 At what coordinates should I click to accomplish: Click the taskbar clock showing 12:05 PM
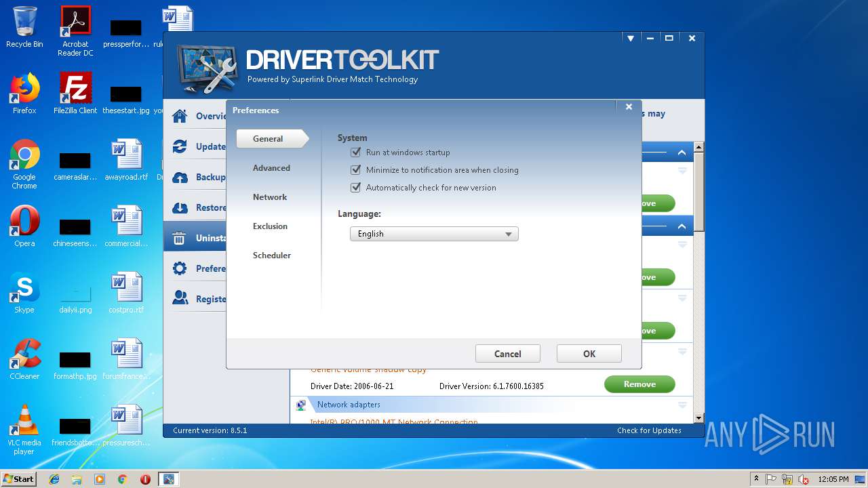pyautogui.click(x=833, y=479)
